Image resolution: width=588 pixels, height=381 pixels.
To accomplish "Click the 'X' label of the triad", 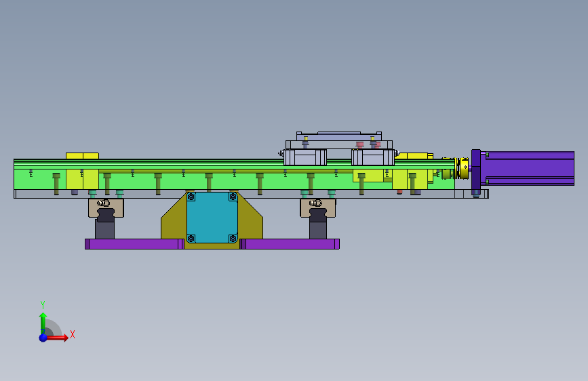I will [73, 334].
